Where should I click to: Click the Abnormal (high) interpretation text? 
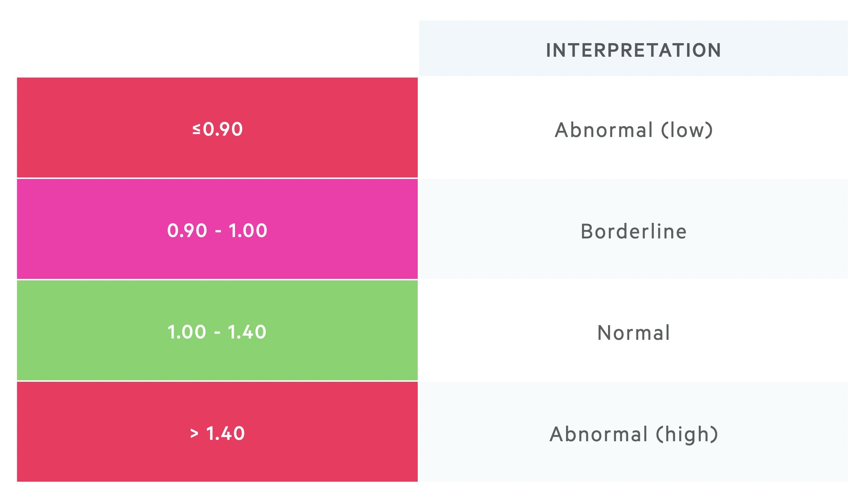(634, 434)
